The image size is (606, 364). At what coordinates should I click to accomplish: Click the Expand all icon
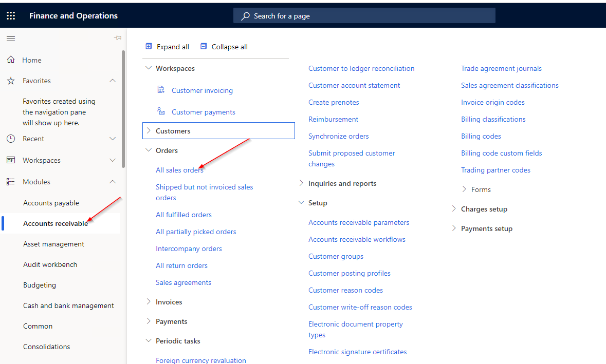click(x=149, y=47)
